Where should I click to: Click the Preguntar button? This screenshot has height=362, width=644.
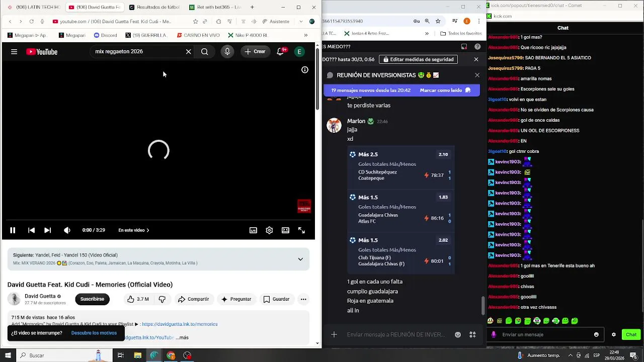click(x=236, y=299)
